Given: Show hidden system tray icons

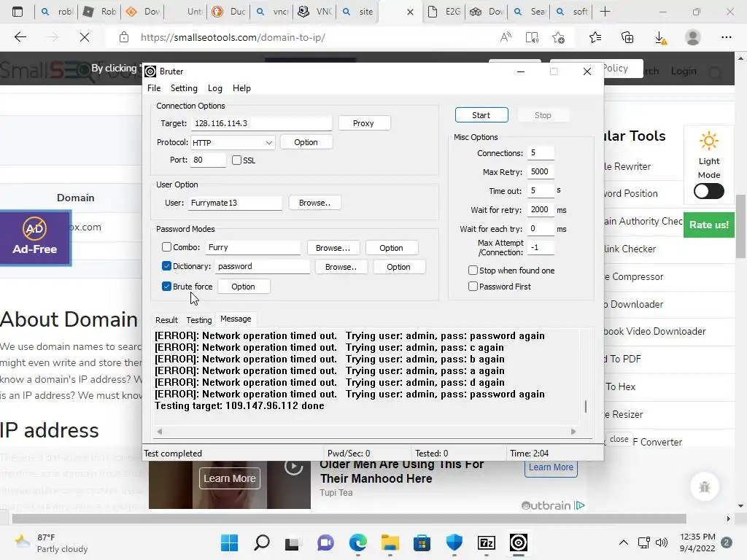Looking at the screenshot, I should point(623,542).
